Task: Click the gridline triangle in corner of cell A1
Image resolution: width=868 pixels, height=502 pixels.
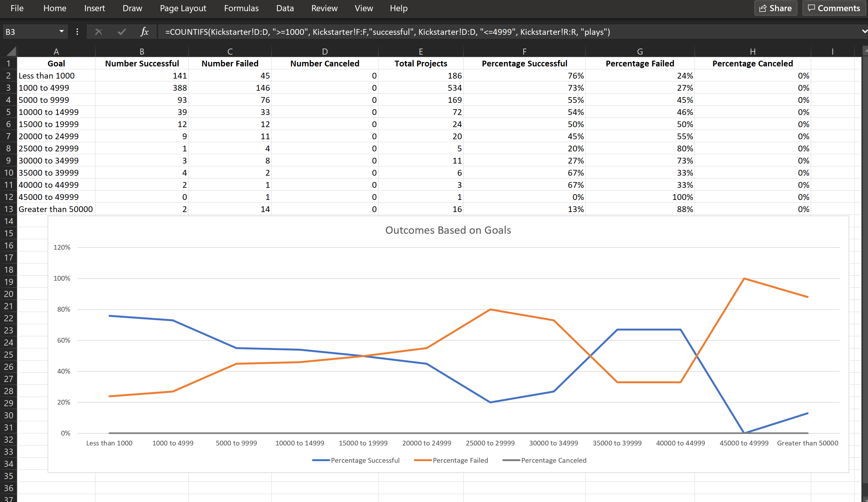Action: pos(11,52)
